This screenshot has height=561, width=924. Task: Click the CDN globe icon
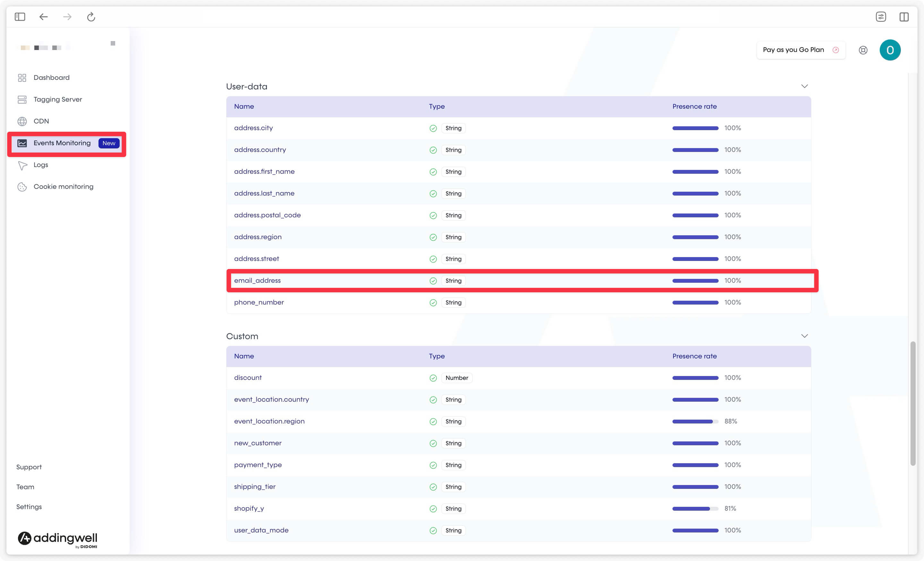22,121
